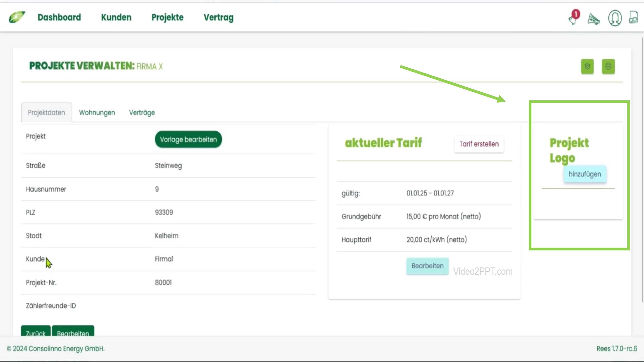Open the user profile avatar icon
Image resolution: width=644 pixels, height=362 pixels.
coord(615,18)
